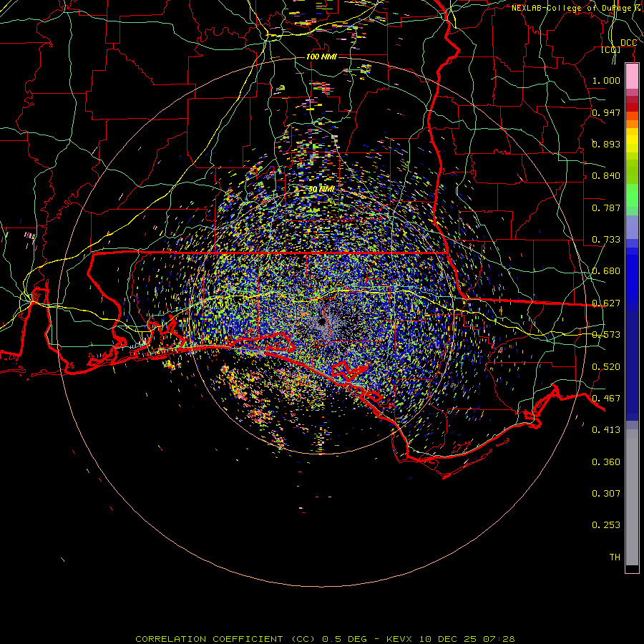The height and width of the screenshot is (644, 644).
Task: Click the 50 NMI range ring label
Action: click(321, 190)
